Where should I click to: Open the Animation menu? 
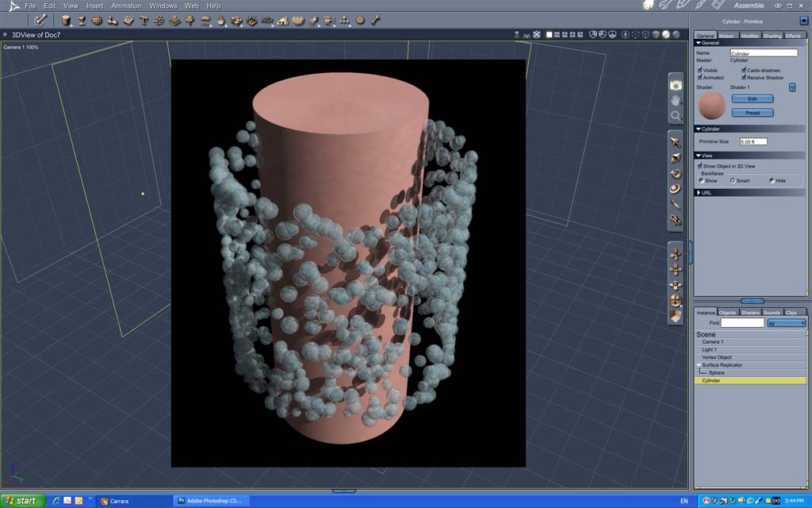click(x=126, y=6)
